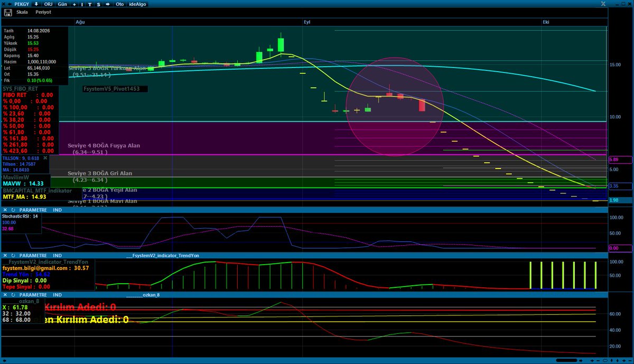
Task: Close the FsystemV2 TrendYon indicator panel
Action: [4, 255]
